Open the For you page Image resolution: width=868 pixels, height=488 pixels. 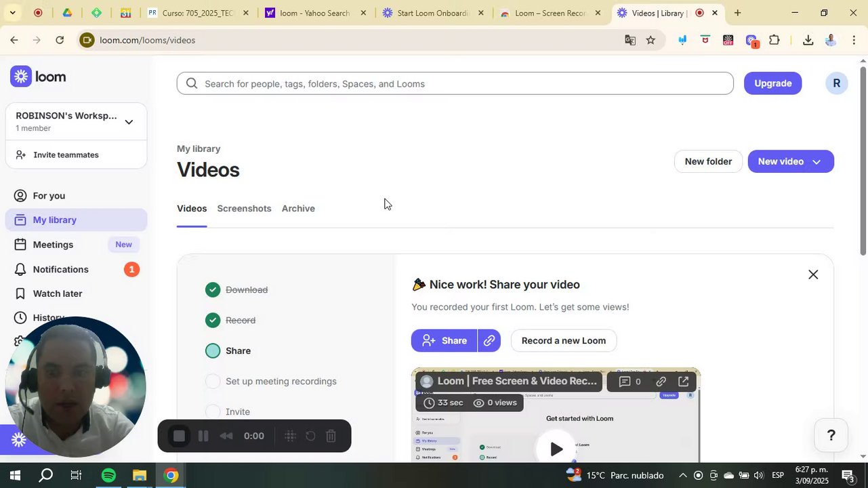pyautogui.click(x=49, y=196)
